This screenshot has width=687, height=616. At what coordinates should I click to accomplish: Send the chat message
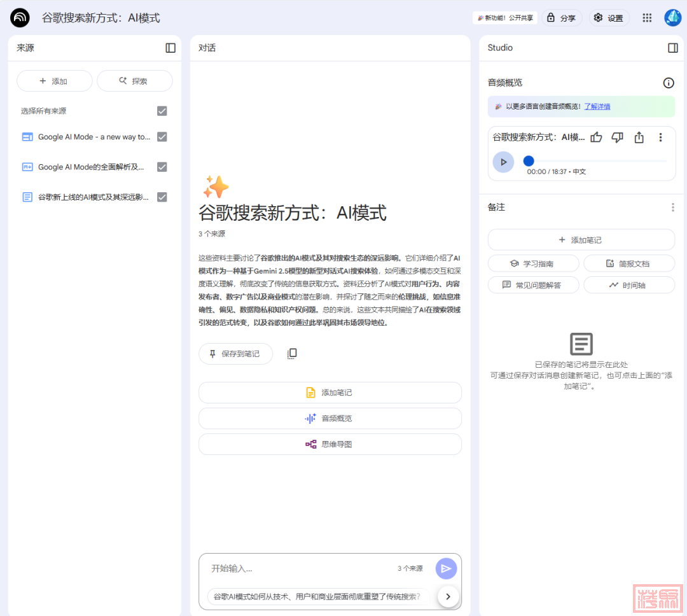[446, 569]
